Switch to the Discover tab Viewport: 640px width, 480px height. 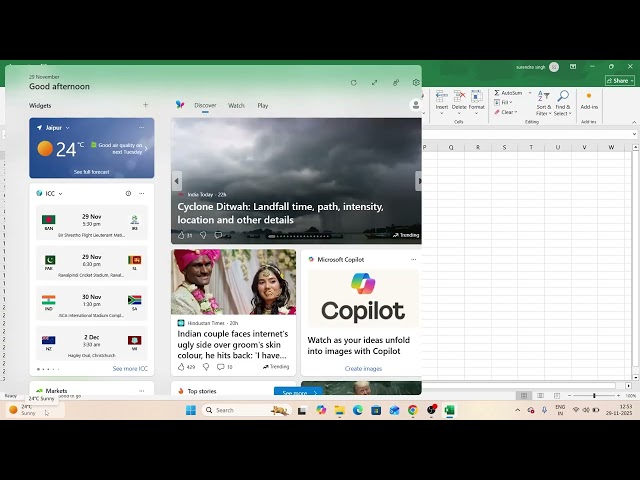205,105
